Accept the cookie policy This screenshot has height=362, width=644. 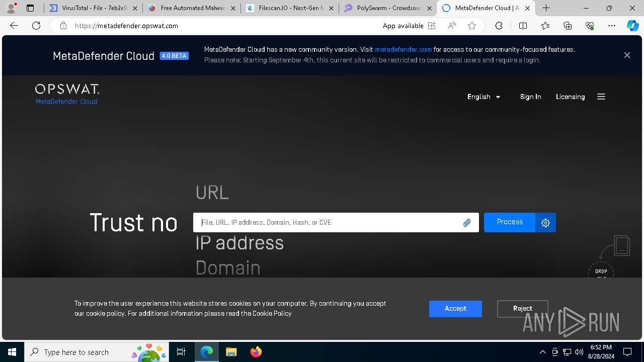[455, 309]
